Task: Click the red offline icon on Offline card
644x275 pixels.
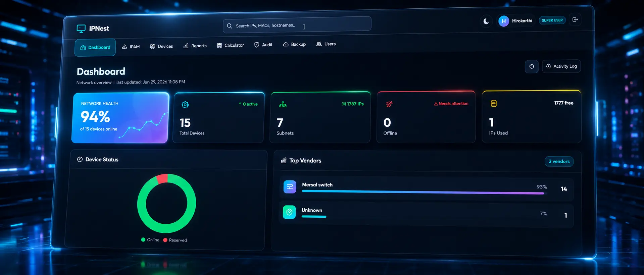Action: click(x=389, y=104)
